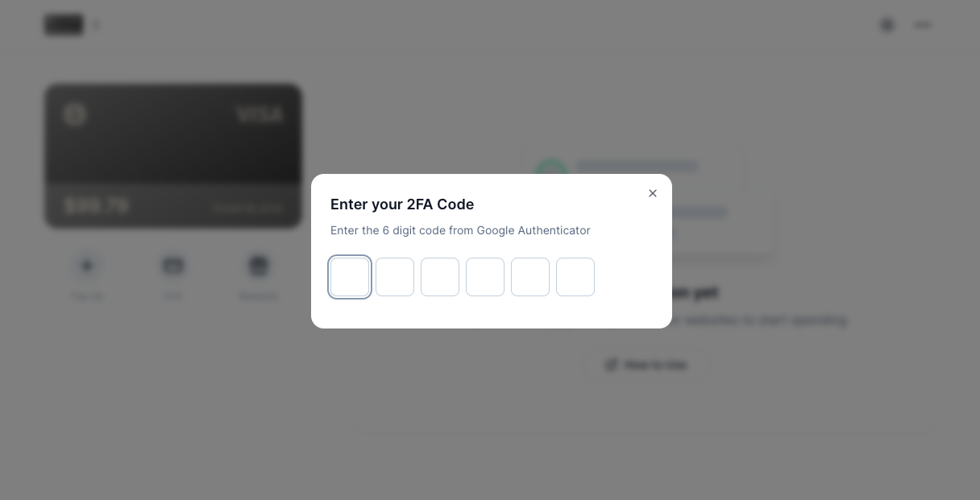Expand the chevron beside the header logo
Image resolution: width=980 pixels, height=500 pixels.
pos(96,25)
